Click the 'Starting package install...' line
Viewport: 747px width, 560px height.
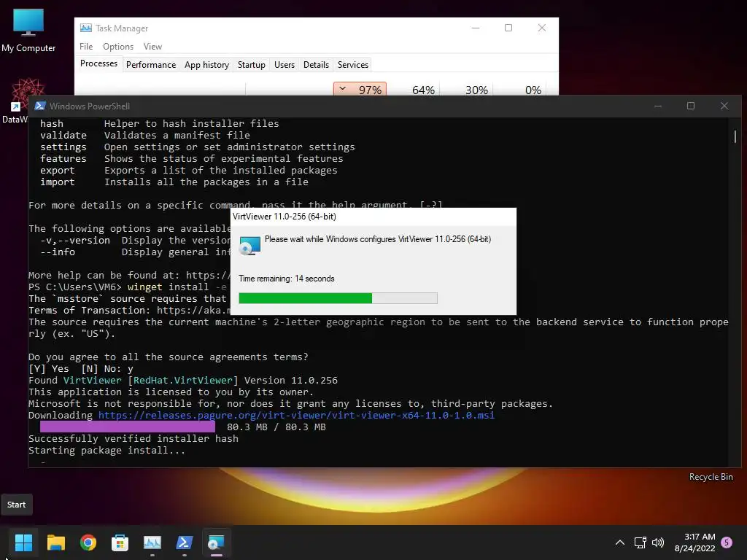(x=107, y=451)
